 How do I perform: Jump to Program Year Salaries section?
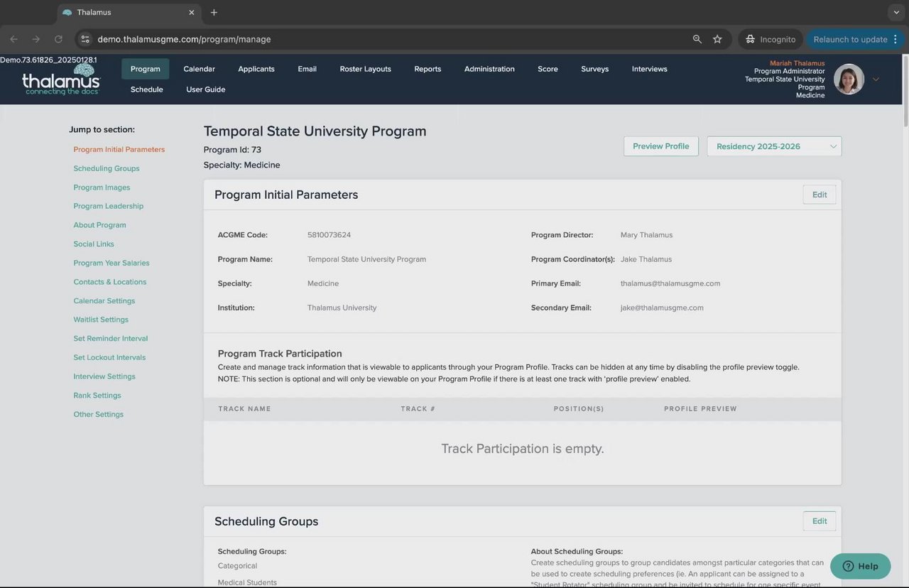pyautogui.click(x=111, y=263)
